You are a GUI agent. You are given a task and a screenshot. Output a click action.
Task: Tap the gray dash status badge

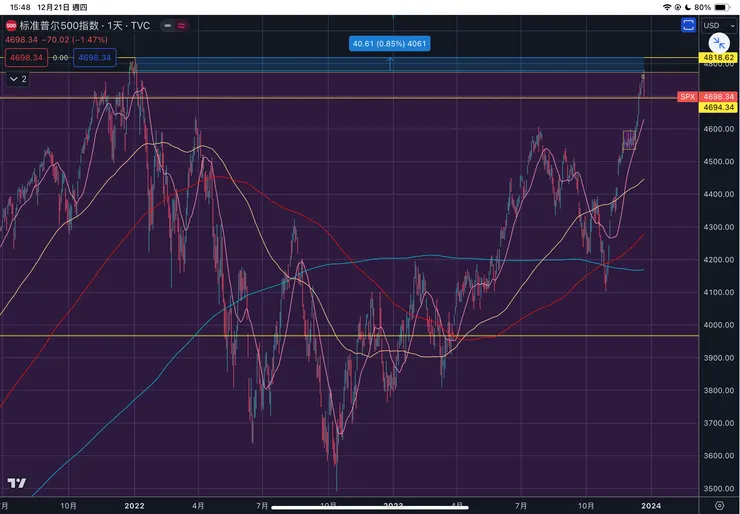[168, 26]
